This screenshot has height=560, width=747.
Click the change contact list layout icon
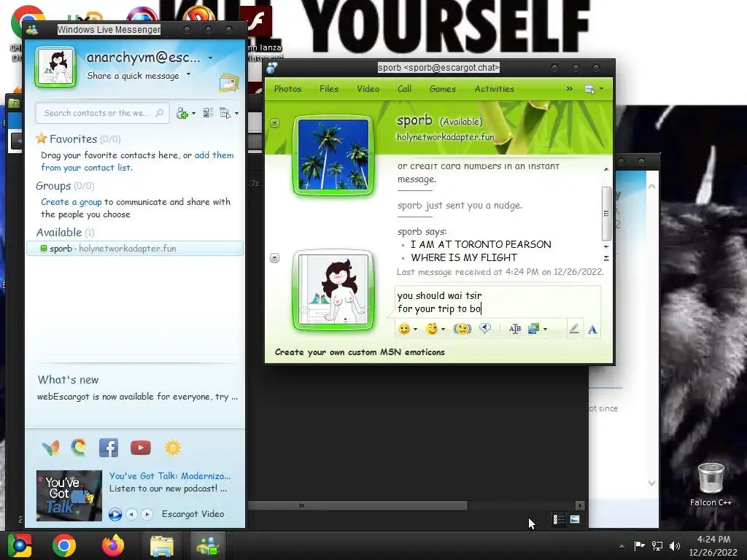coord(208,113)
